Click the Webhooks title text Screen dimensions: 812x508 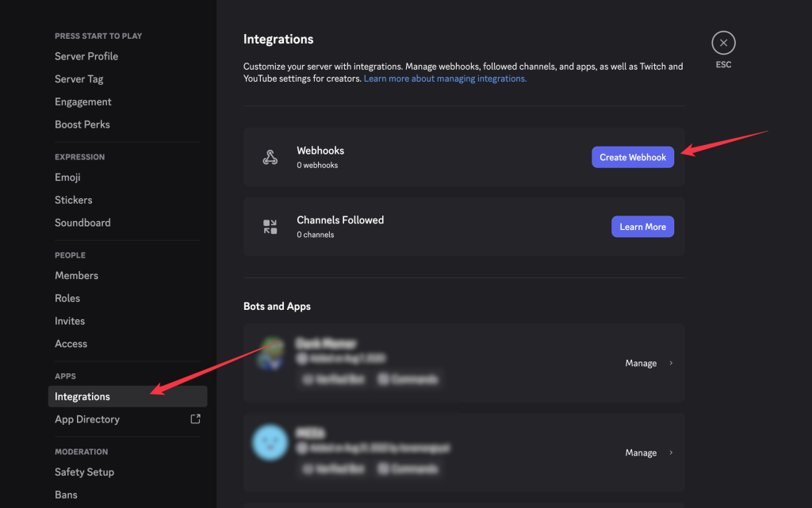pyautogui.click(x=320, y=151)
